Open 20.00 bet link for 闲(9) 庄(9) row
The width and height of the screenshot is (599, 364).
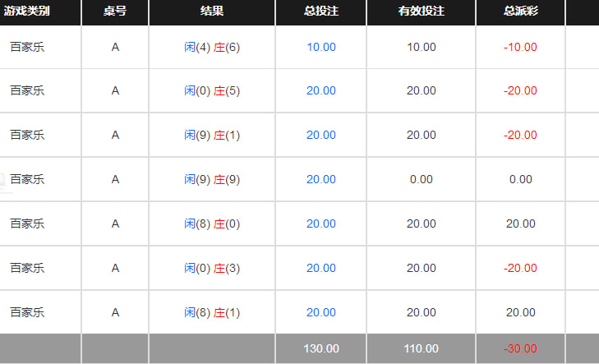click(x=321, y=179)
